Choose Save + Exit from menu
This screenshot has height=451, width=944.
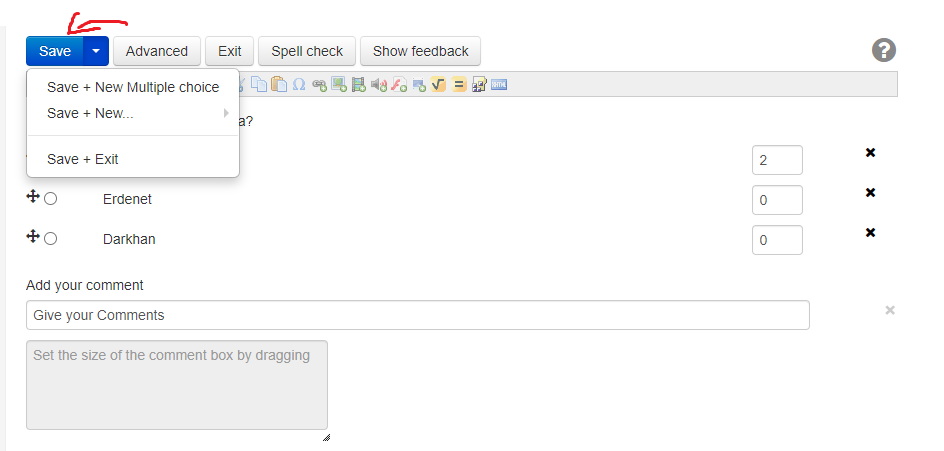click(83, 159)
